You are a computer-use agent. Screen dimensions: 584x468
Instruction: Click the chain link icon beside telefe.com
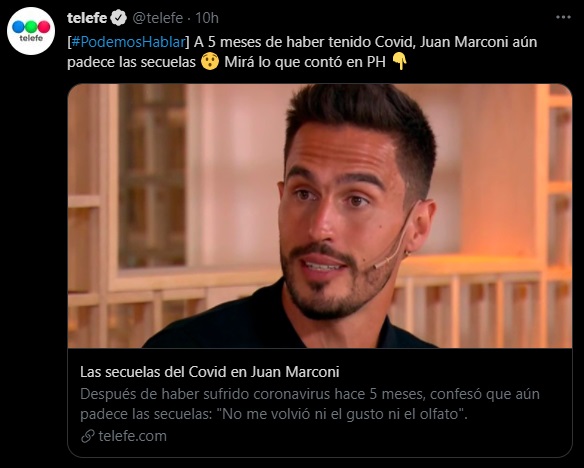pos(88,436)
